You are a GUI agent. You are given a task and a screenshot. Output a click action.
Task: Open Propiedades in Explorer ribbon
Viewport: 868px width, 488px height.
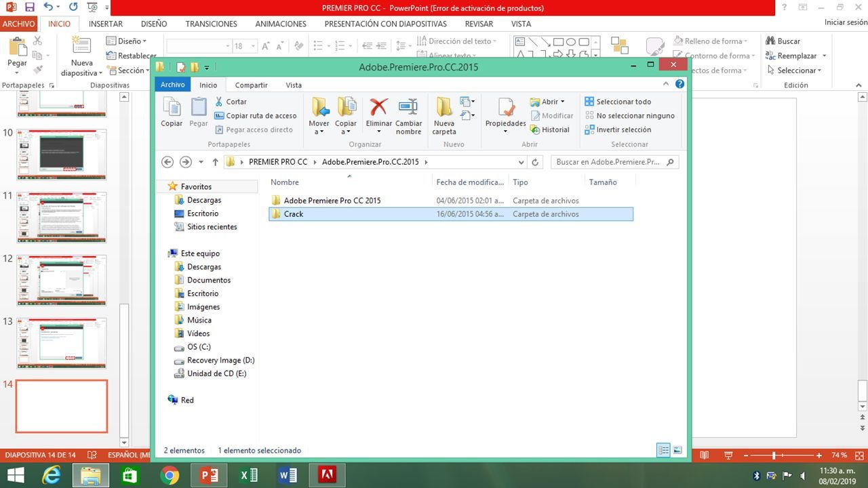tap(505, 115)
